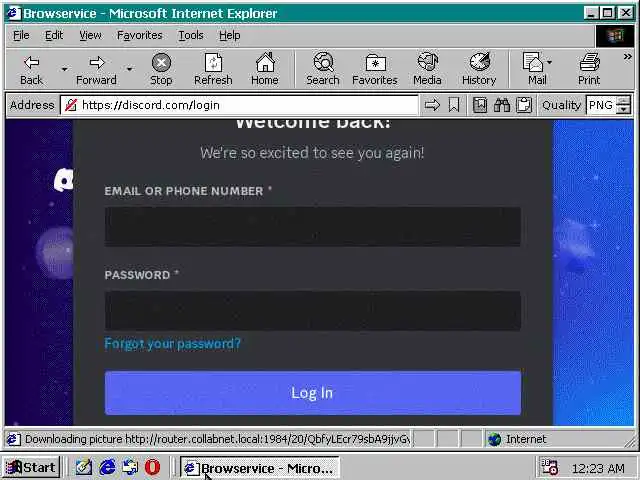640x480 pixels.
Task: Click the Internet Explorer icon in the title bar
Action: (13, 13)
